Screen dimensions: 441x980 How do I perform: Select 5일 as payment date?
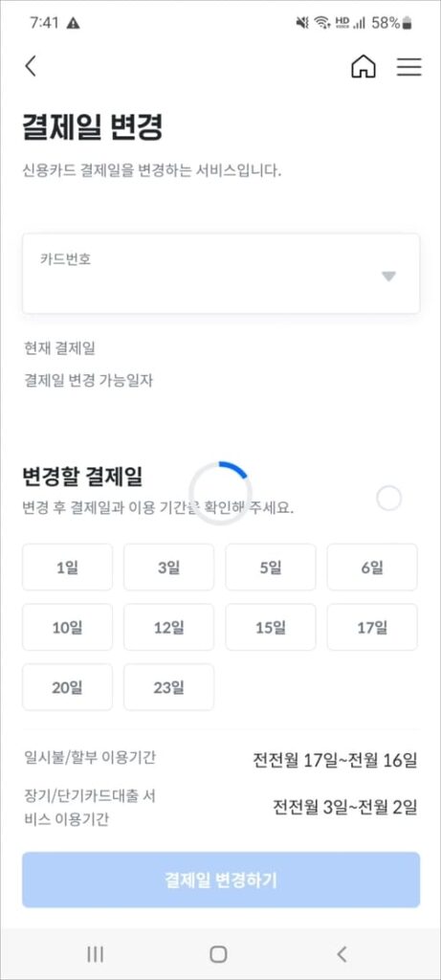point(271,567)
